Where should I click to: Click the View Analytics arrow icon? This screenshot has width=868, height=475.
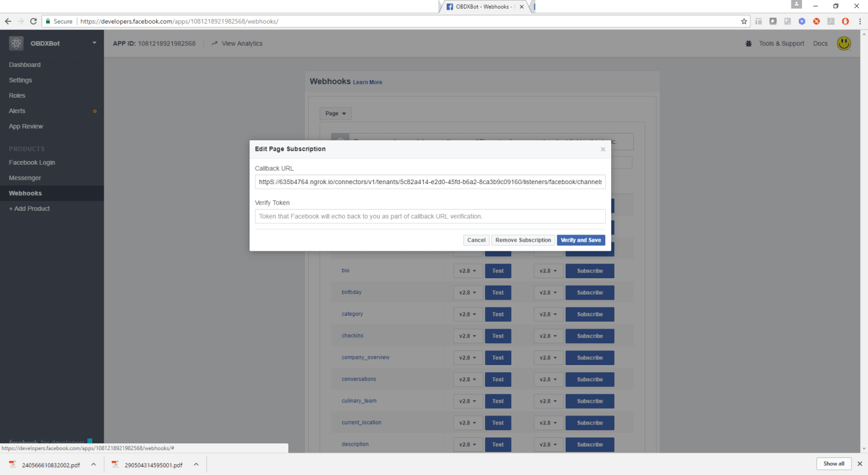coord(214,43)
